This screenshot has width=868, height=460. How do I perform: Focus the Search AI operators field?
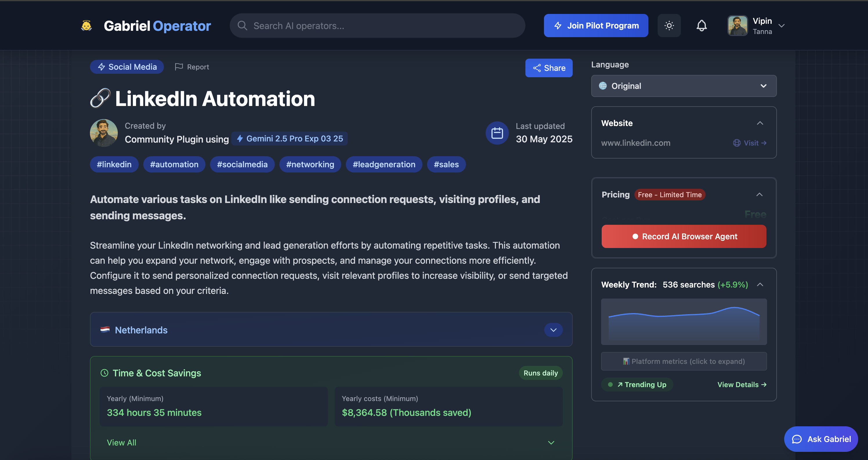tap(377, 26)
